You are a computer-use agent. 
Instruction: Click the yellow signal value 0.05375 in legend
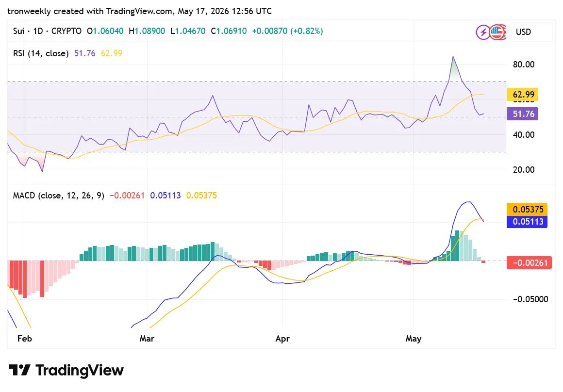coord(201,196)
